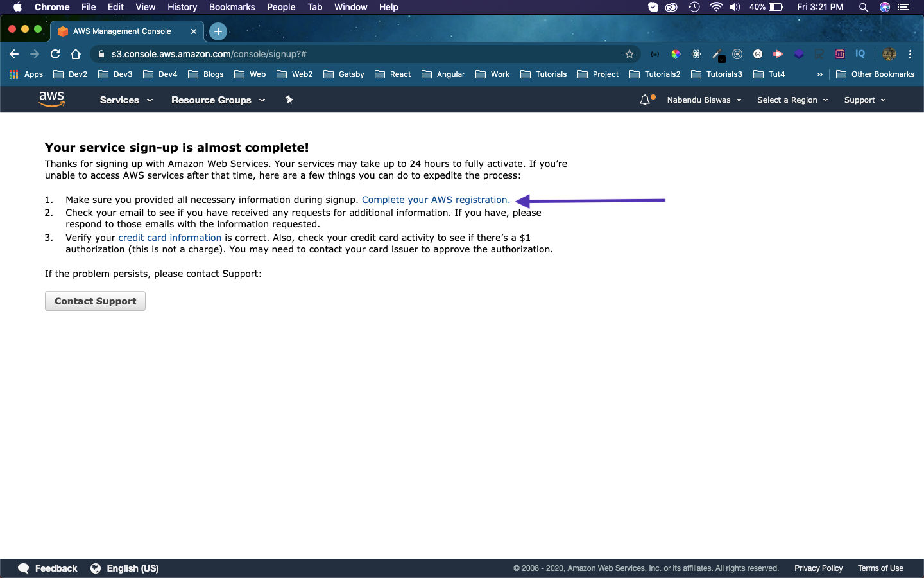Open the Other Bookmarks folder
This screenshot has height=578, width=924.
pyautogui.click(x=875, y=74)
